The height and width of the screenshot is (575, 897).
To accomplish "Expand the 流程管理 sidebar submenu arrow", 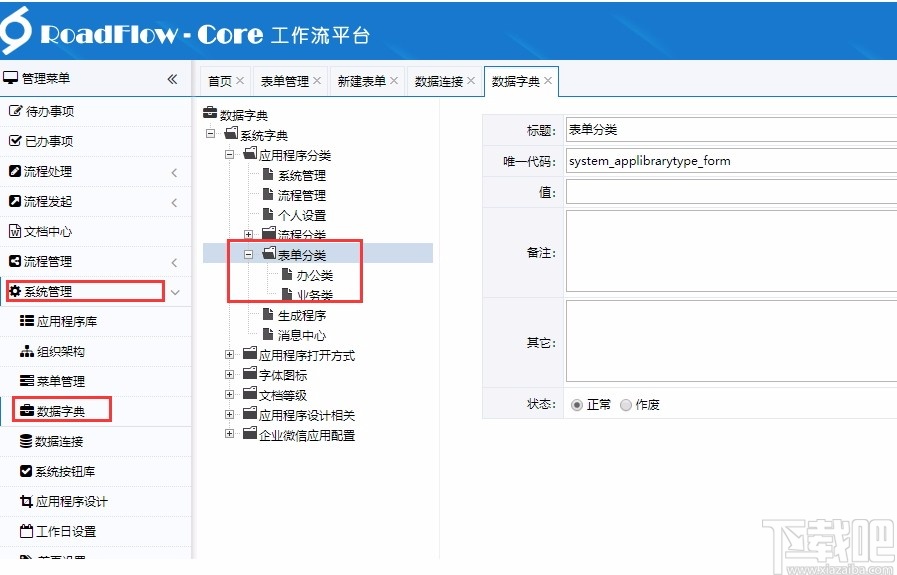I will (x=174, y=263).
